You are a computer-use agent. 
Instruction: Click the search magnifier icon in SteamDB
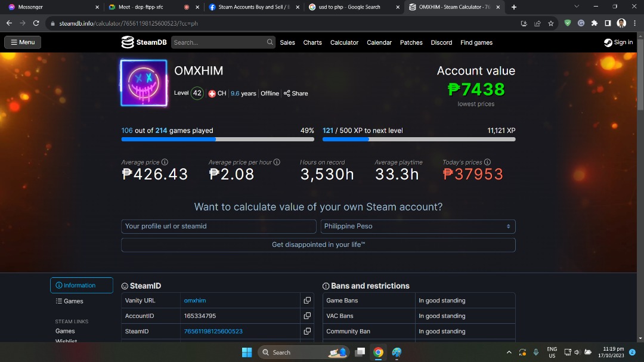[x=270, y=42]
